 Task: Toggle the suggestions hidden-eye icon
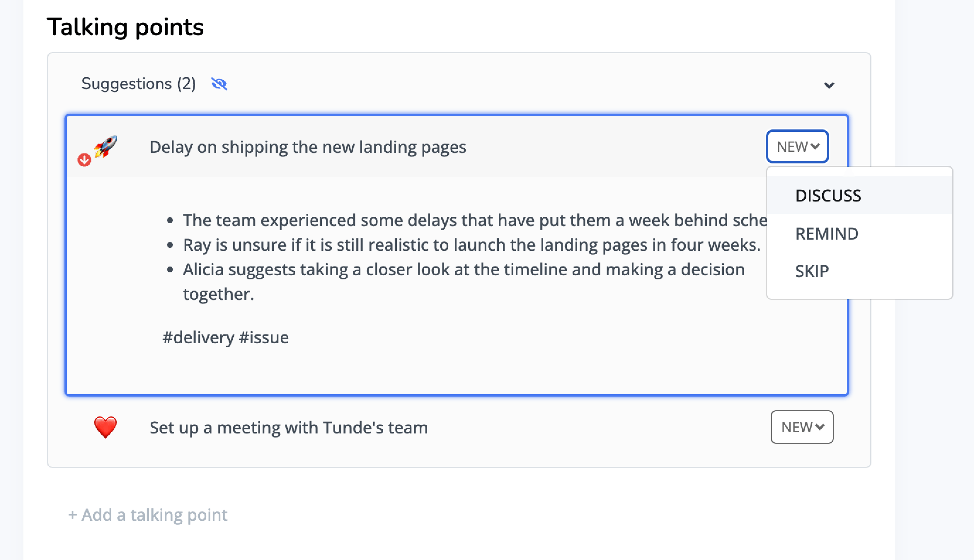(x=219, y=84)
